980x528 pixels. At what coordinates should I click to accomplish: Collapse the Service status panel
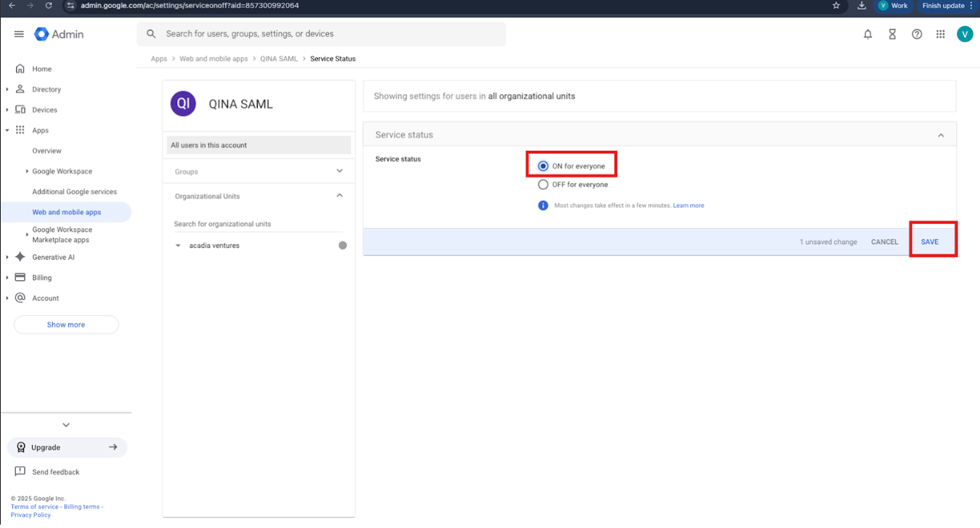pyautogui.click(x=941, y=135)
